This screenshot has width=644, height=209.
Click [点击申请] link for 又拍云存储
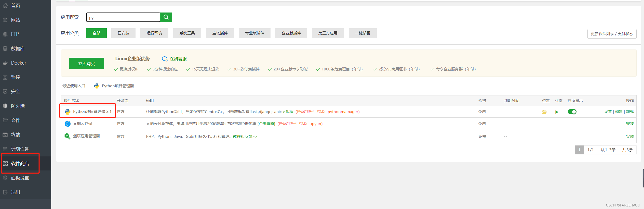[266, 124]
